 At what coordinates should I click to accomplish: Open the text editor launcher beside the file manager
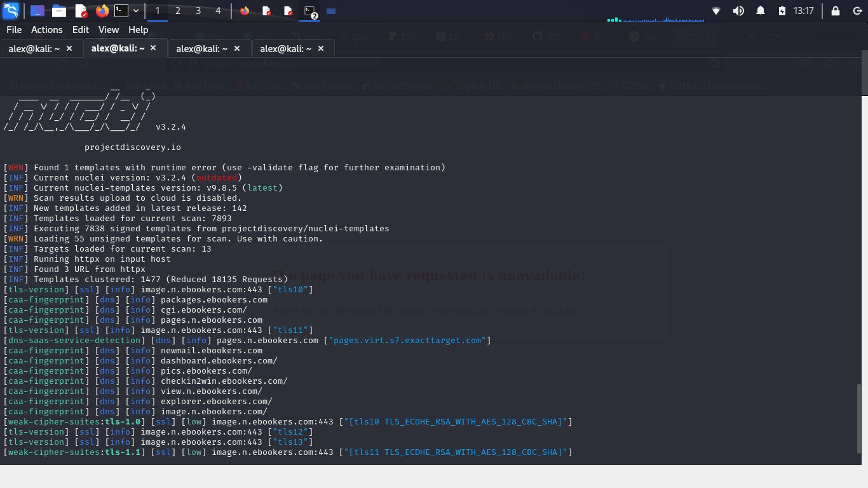81,11
